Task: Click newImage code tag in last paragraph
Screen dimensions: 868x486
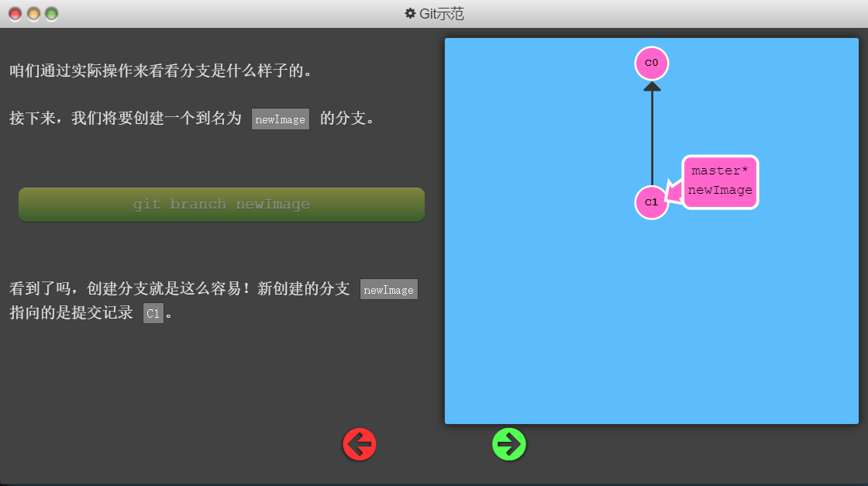Action: point(389,290)
